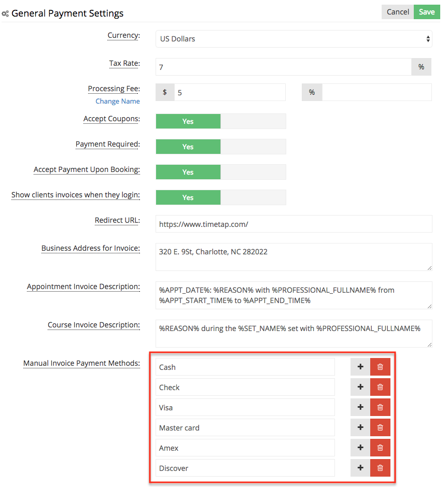Add a new method after Master card
448x487 pixels.
click(360, 427)
